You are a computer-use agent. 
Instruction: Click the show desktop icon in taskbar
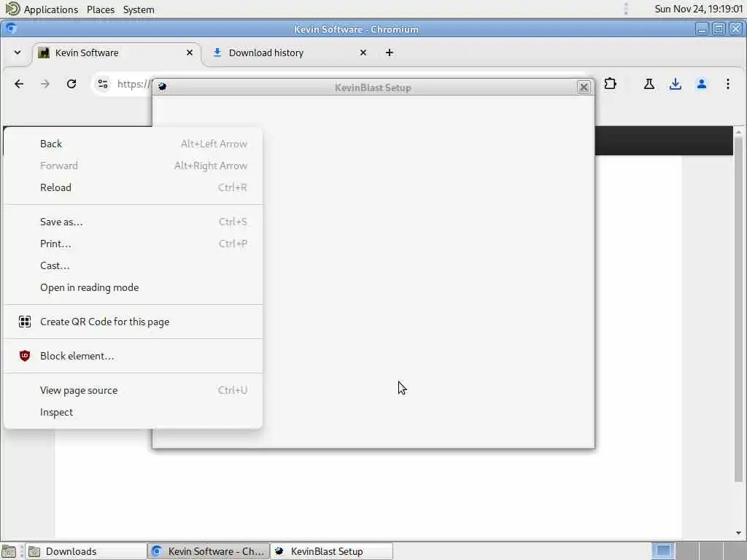[9, 551]
